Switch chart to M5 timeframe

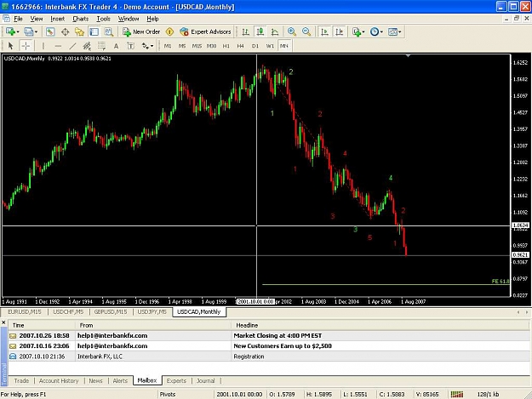182,46
